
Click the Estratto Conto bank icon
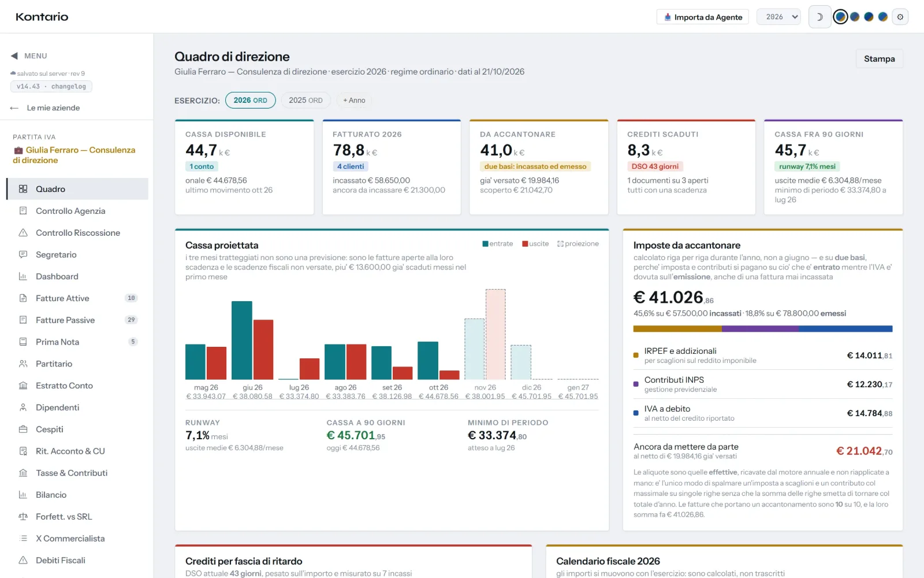pyautogui.click(x=23, y=386)
